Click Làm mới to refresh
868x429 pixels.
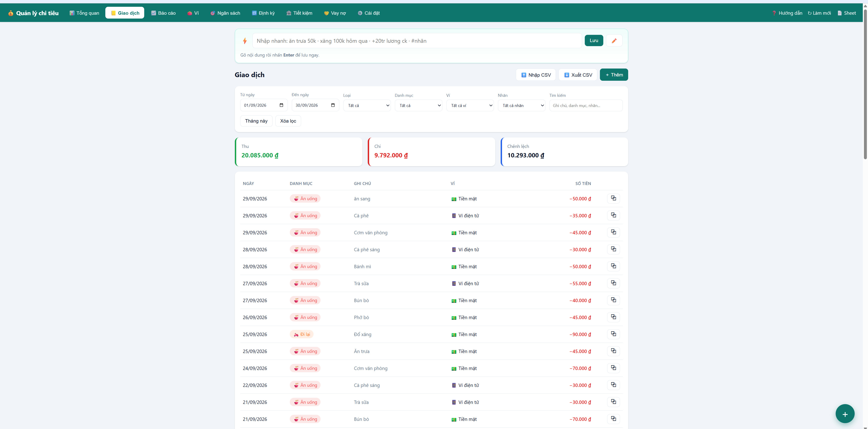point(819,13)
